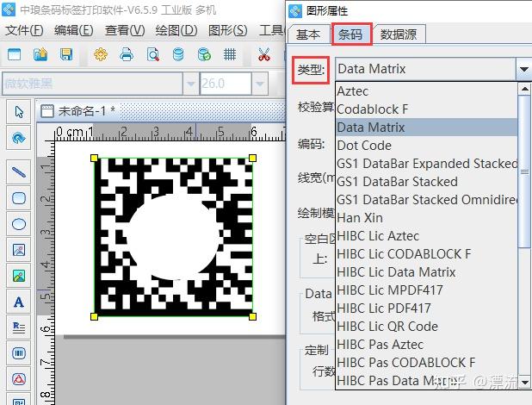Choose Aztec from the type list

click(426, 91)
